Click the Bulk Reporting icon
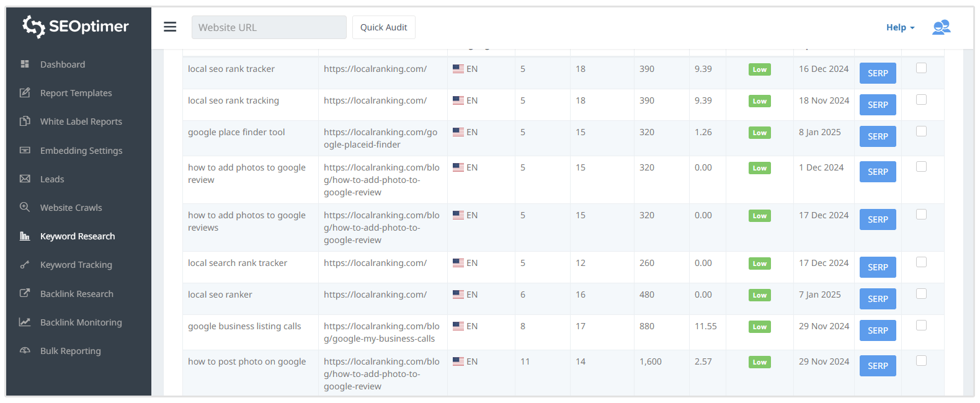 pos(25,350)
